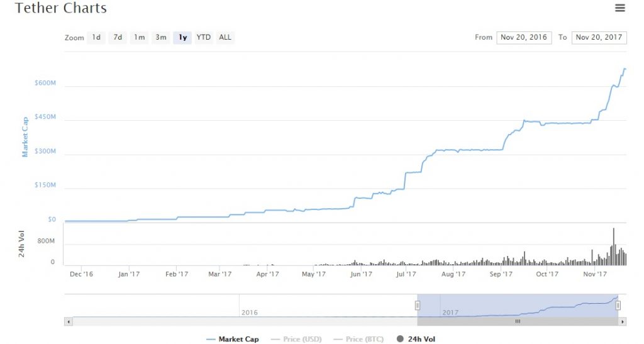This screenshot has width=644, height=344.
Task: Toggle the Price (BTC) series in legend
Action: pyautogui.click(x=358, y=339)
